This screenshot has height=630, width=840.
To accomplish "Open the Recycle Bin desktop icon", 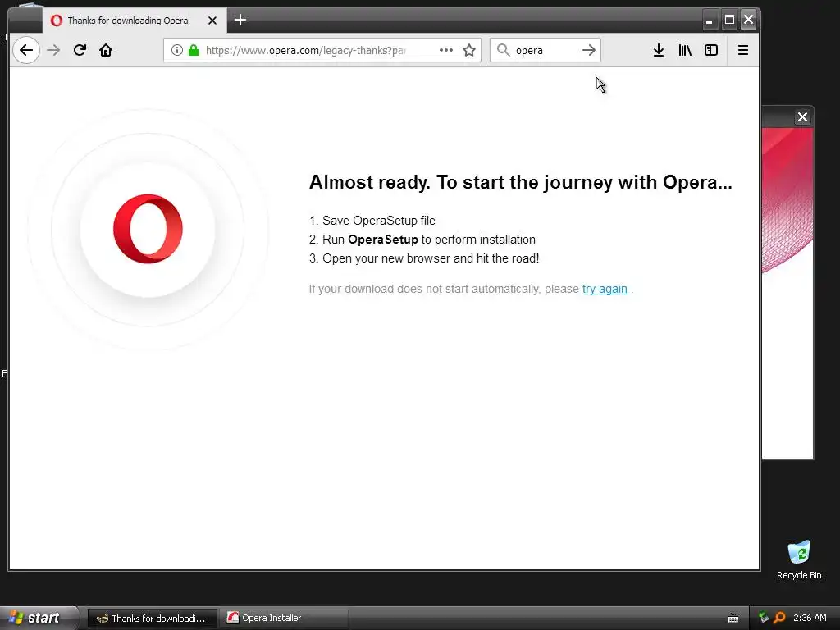I will tap(799, 559).
